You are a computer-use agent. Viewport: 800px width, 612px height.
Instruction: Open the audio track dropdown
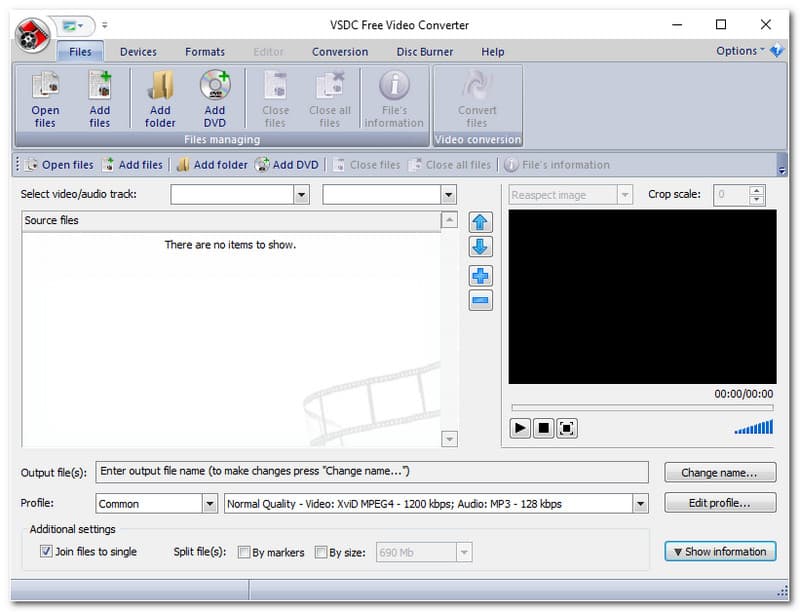point(448,194)
